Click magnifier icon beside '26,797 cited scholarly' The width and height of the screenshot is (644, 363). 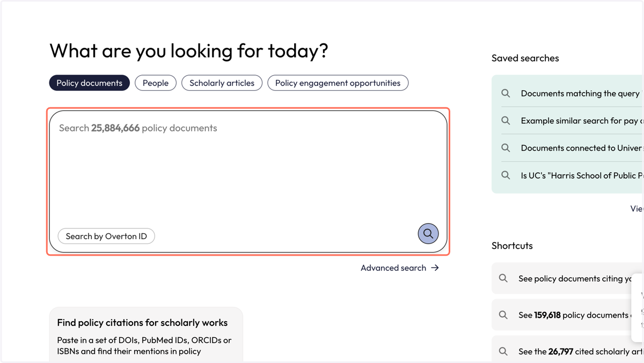(503, 351)
